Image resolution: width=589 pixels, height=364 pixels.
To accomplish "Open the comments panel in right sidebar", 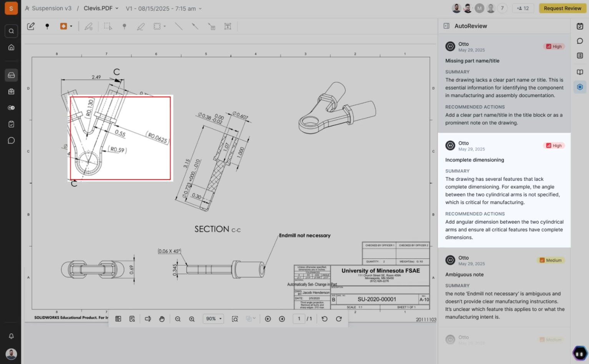I will (x=580, y=41).
